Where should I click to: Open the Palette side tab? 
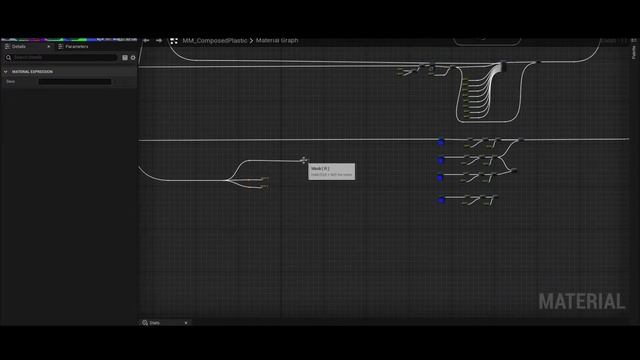coord(634,52)
